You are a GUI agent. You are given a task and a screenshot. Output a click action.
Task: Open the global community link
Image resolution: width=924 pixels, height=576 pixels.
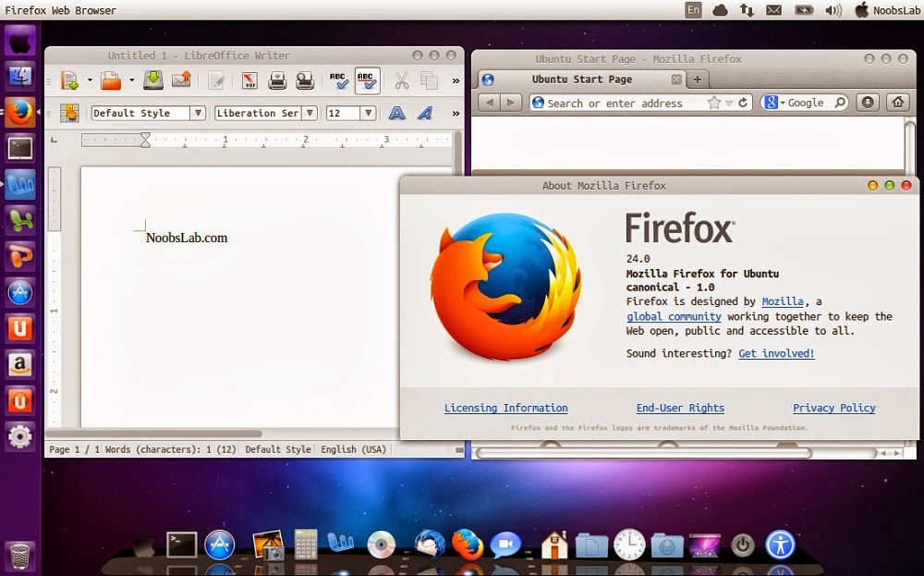(674, 316)
